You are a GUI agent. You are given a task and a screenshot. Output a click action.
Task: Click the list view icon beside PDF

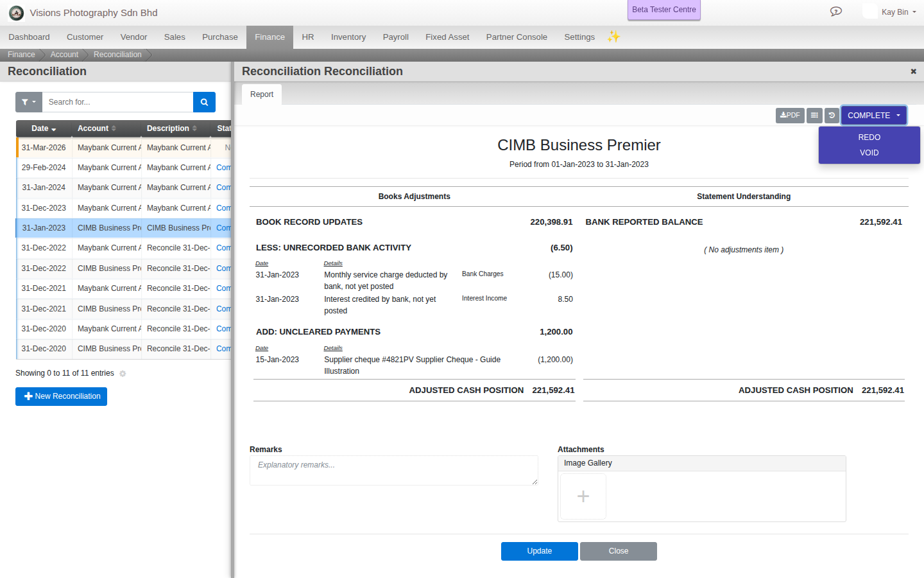point(814,116)
